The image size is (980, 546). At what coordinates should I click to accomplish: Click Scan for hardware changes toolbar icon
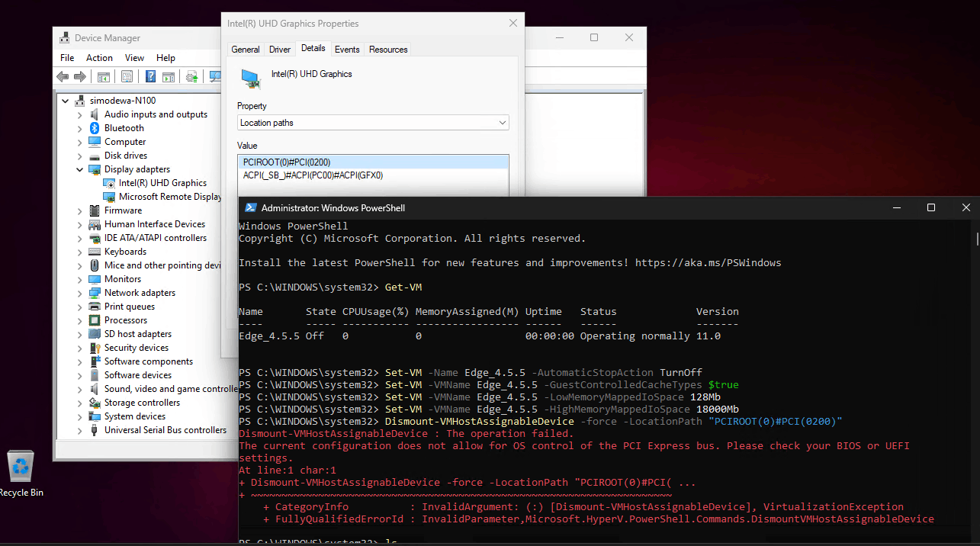click(215, 77)
